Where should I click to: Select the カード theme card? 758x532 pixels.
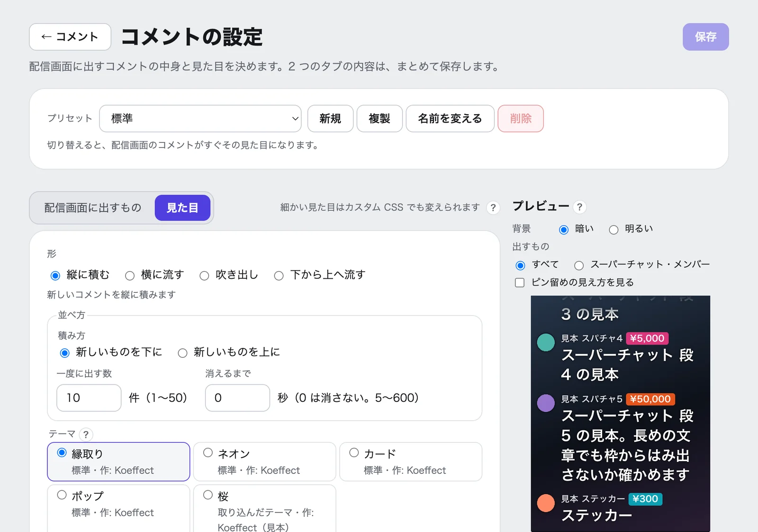point(411,462)
